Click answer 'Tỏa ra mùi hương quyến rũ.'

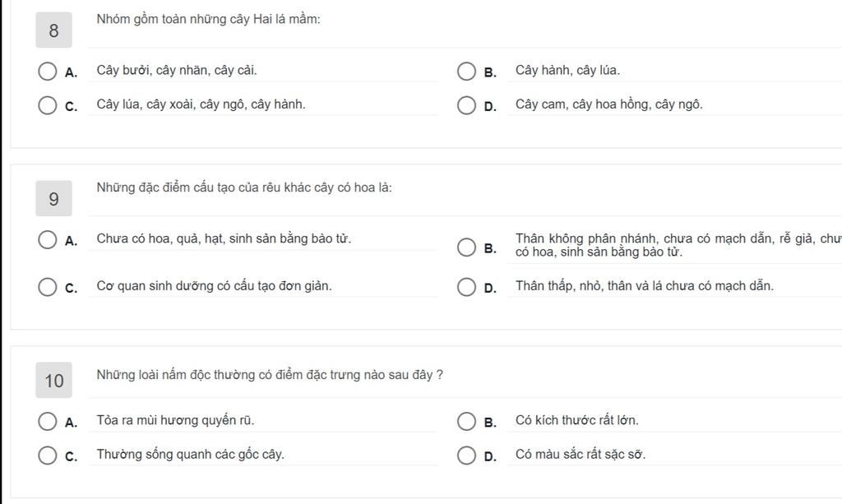175,421
